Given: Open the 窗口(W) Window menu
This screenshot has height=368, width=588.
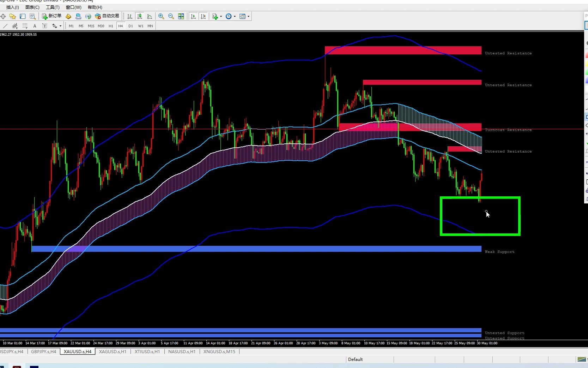Looking at the screenshot, I should [x=73, y=7].
